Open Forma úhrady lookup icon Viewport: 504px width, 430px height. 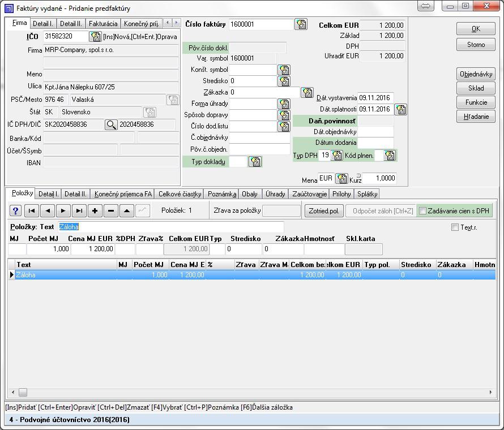point(284,104)
